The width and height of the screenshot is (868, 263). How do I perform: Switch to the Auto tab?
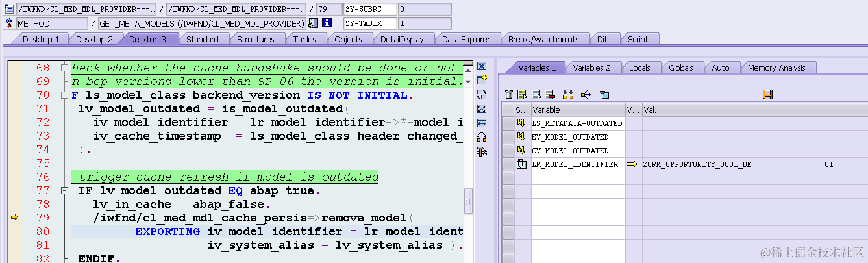[720, 68]
